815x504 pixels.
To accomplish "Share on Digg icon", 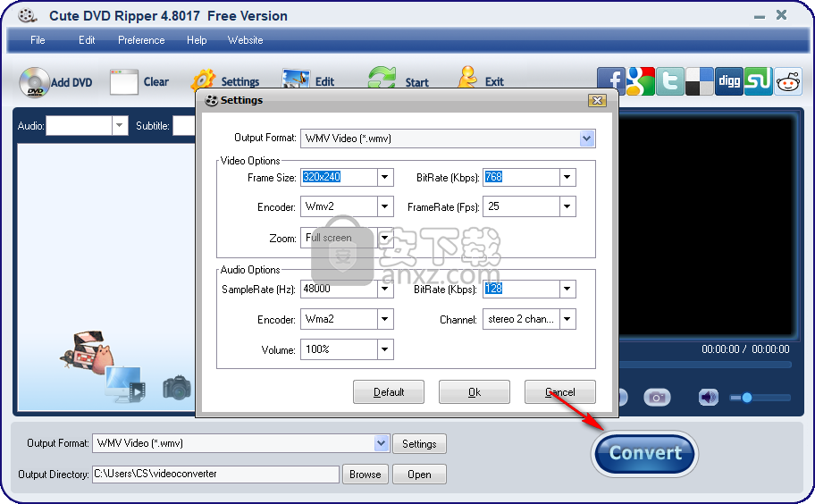I will pyautogui.click(x=728, y=81).
